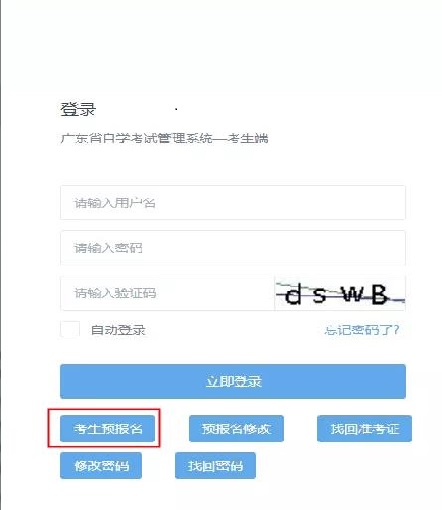
Task: Refresh the dsWB captcha image
Action: [x=340, y=293]
